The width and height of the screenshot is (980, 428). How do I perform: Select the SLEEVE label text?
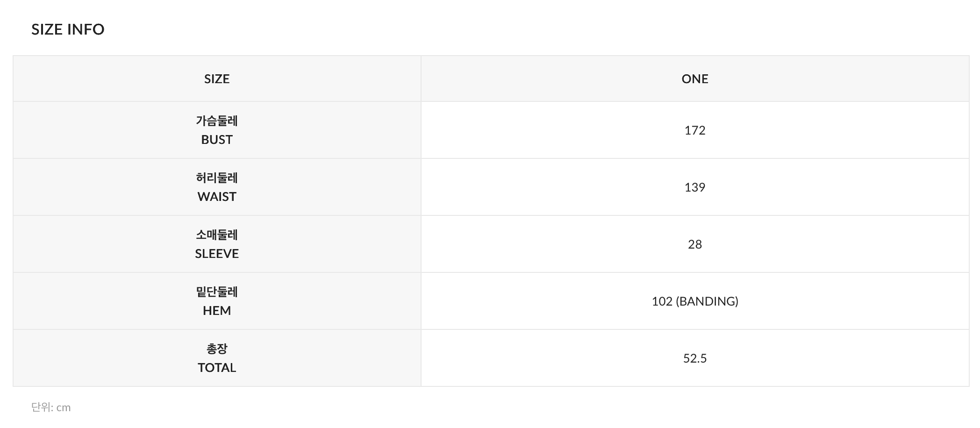[217, 254]
